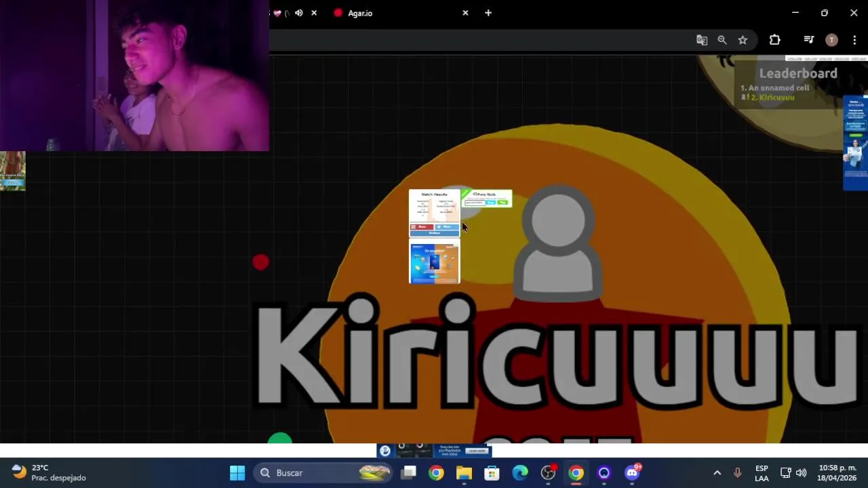Mute the audio-playing tab via its speaker icon
The image size is (868, 488).
[x=299, y=13]
